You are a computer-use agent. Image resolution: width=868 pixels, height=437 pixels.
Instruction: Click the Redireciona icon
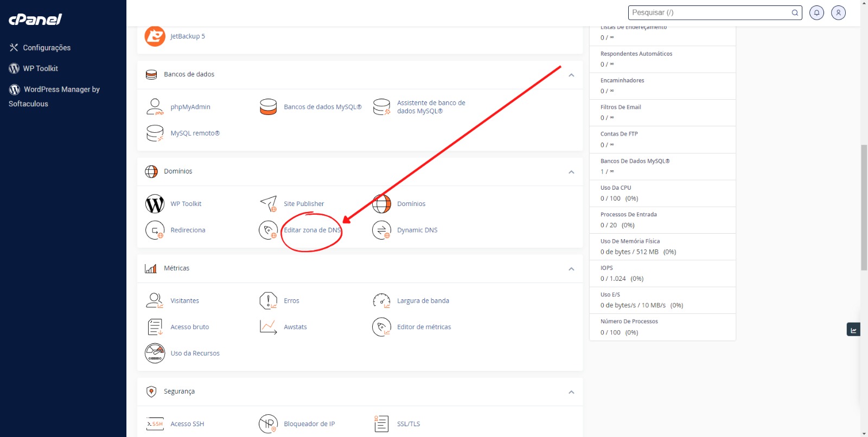155,230
